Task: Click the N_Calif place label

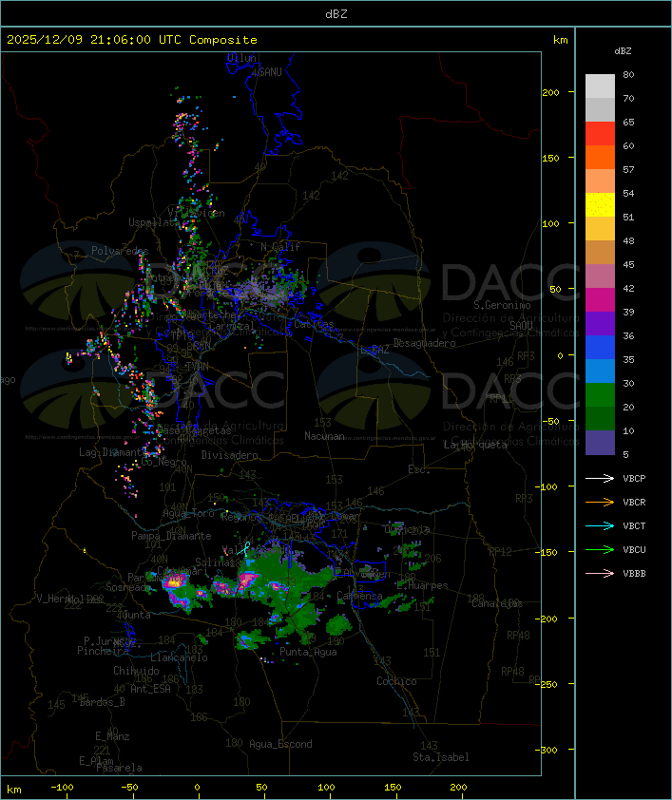Action: tap(280, 246)
